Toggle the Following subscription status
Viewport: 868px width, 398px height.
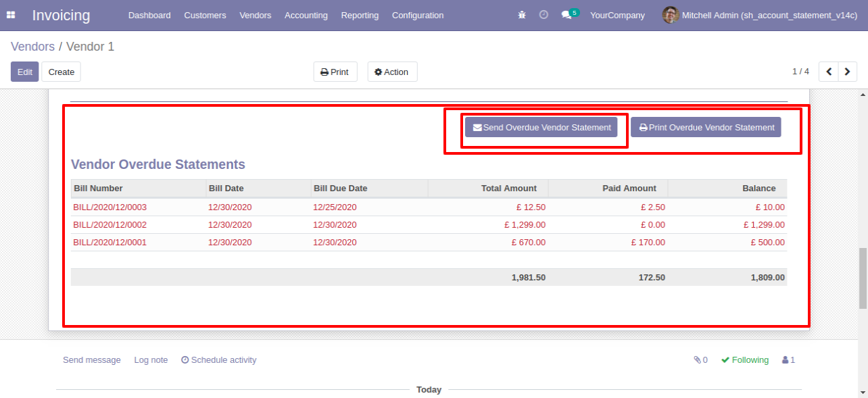[745, 360]
